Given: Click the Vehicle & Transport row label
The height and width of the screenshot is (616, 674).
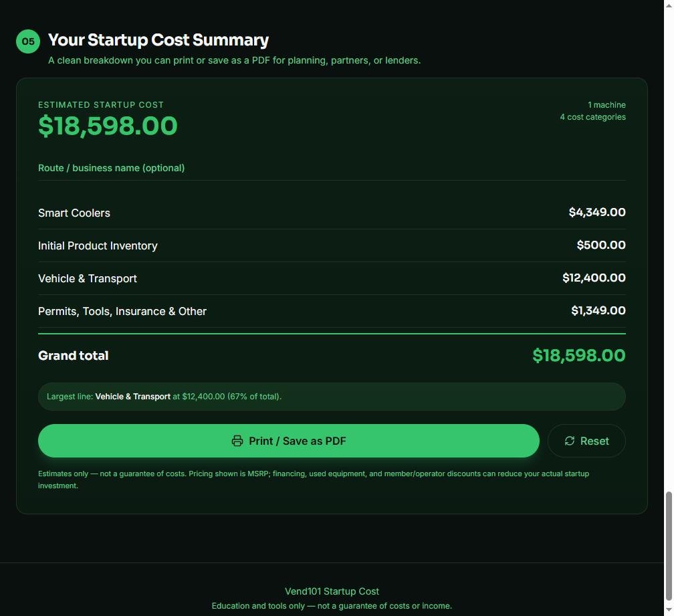Looking at the screenshot, I should point(87,278).
